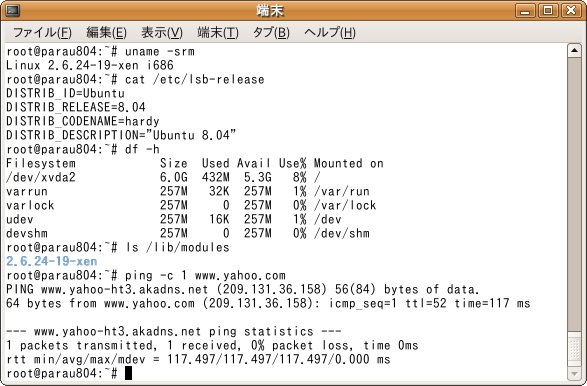Minimize the terminal window
Screen dimensions: 587x386
tap(525, 10)
